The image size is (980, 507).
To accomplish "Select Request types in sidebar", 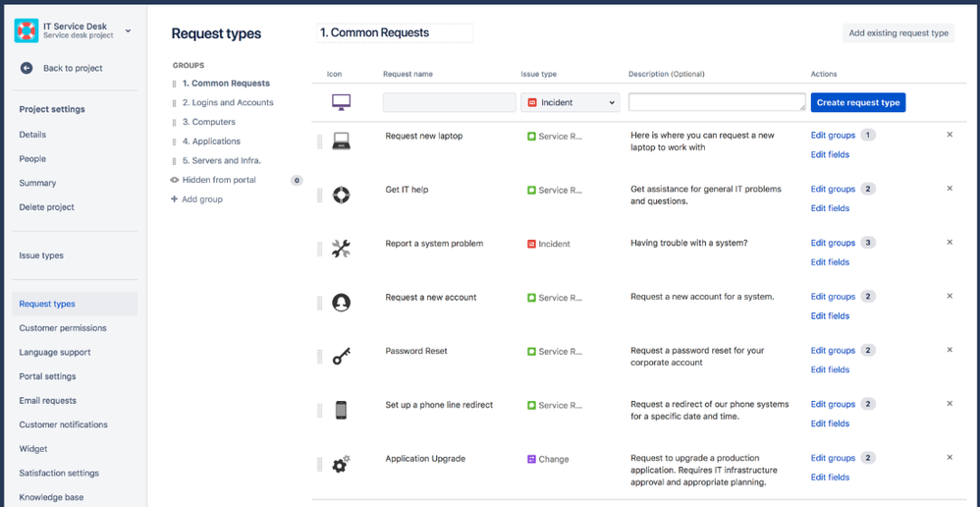I will coord(75,304).
